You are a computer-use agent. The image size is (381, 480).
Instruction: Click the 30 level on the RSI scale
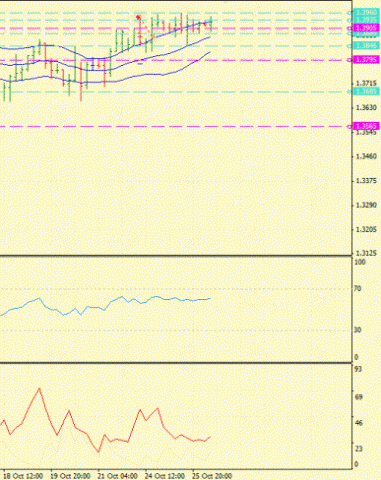click(357, 330)
